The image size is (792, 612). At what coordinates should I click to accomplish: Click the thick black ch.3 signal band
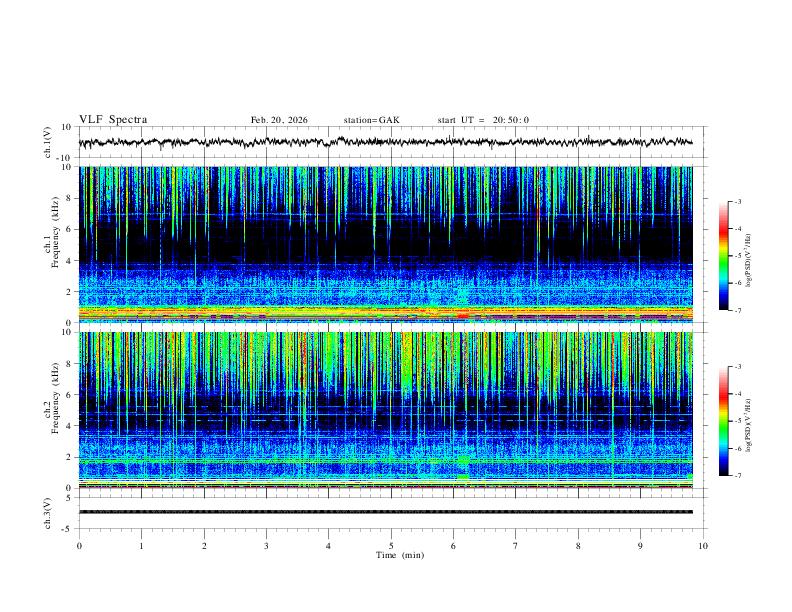click(385, 512)
